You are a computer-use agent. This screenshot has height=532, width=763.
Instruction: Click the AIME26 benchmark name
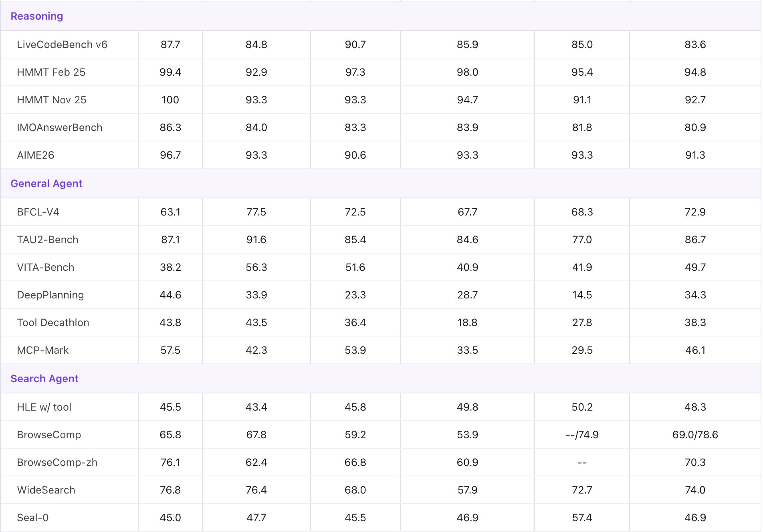(36, 155)
